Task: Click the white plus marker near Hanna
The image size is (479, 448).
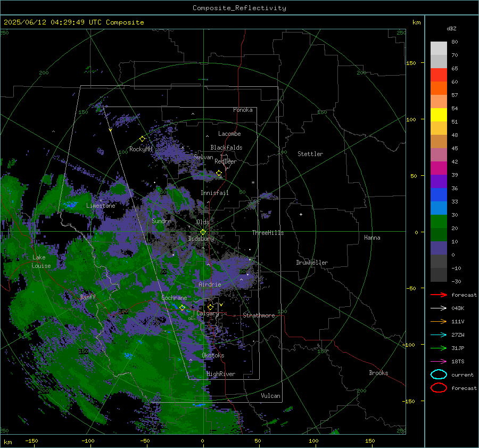Action: pyautogui.click(x=301, y=214)
